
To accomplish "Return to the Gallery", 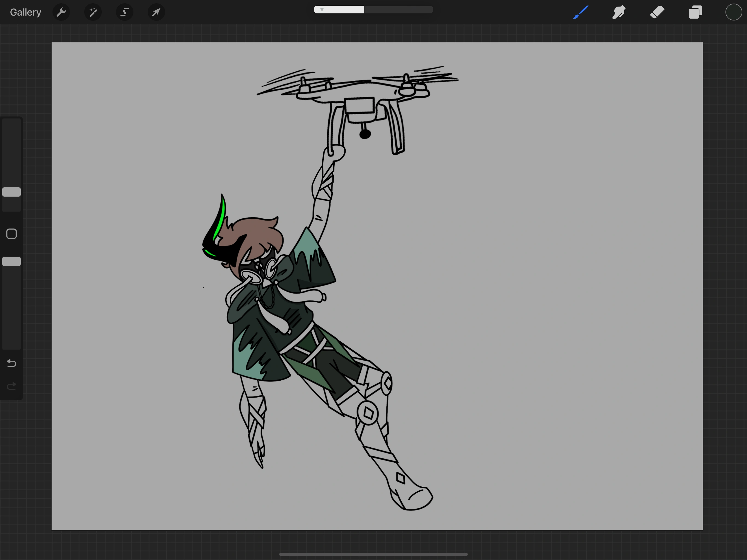I will click(x=26, y=13).
